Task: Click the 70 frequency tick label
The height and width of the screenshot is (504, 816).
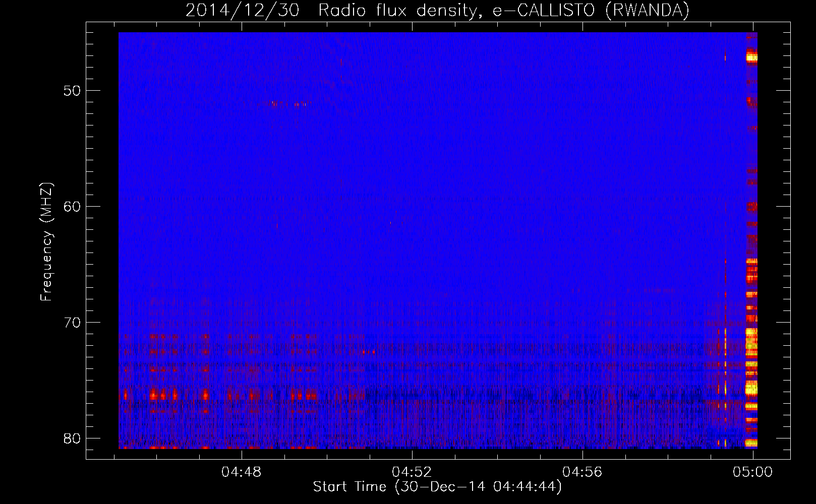Action: tap(72, 323)
